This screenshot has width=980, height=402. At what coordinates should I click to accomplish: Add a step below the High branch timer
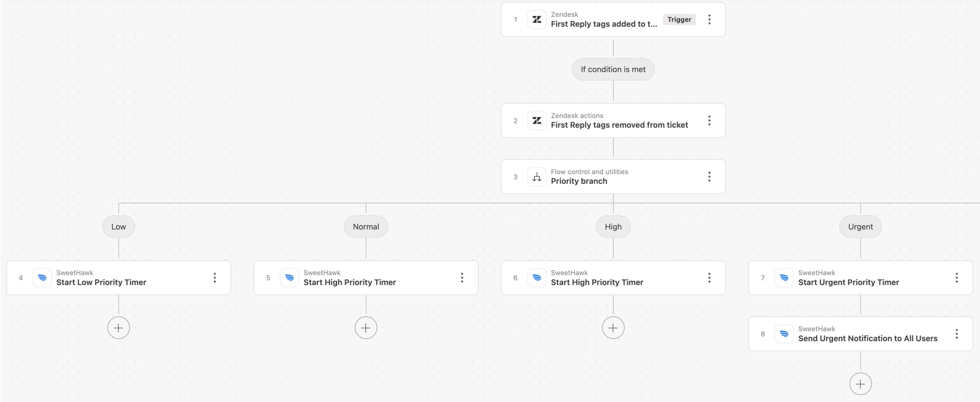pos(613,328)
